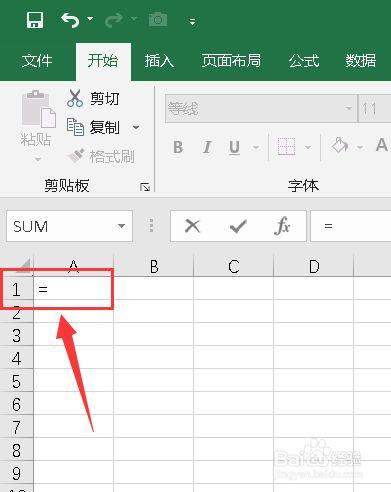Click the Redo arrow icon
Viewport: 391px width, 492px height.
pyautogui.click(x=113, y=20)
